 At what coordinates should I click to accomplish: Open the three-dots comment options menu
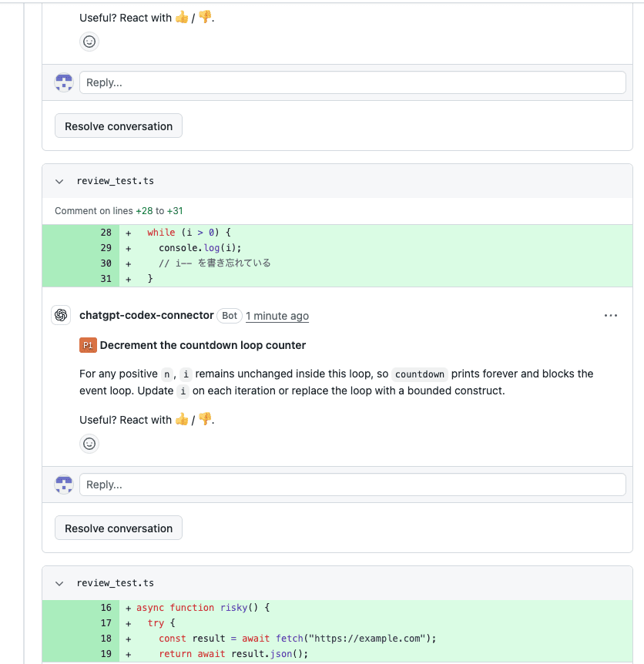tap(611, 316)
